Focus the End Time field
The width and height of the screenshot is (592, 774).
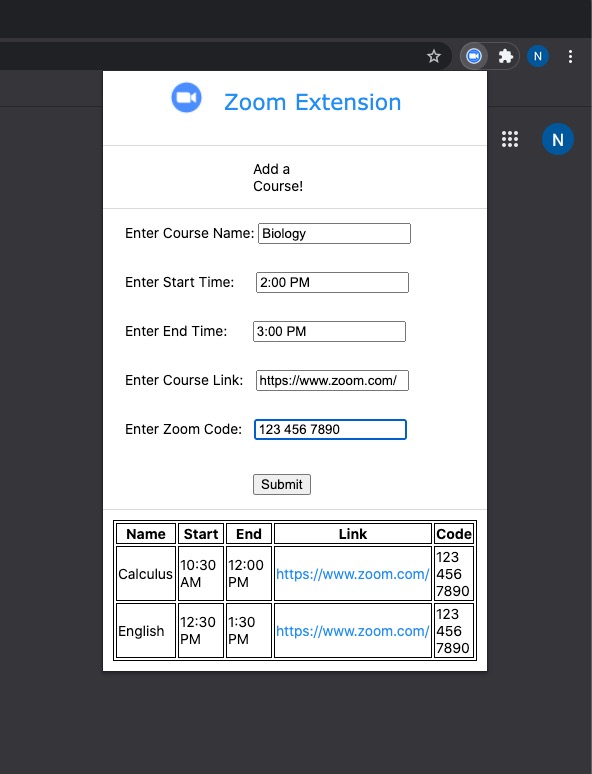329,331
